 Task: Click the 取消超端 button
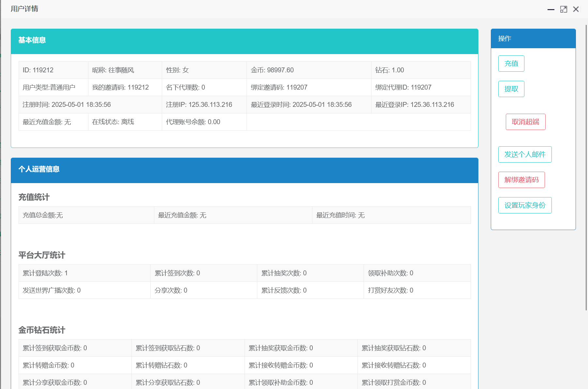coord(525,122)
